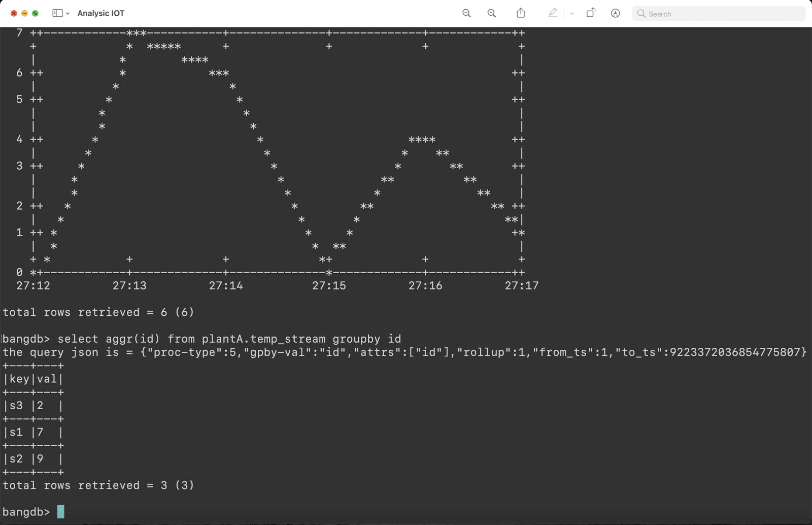Click the 27:14 axis label
The height and width of the screenshot is (525, 812).
pos(226,286)
